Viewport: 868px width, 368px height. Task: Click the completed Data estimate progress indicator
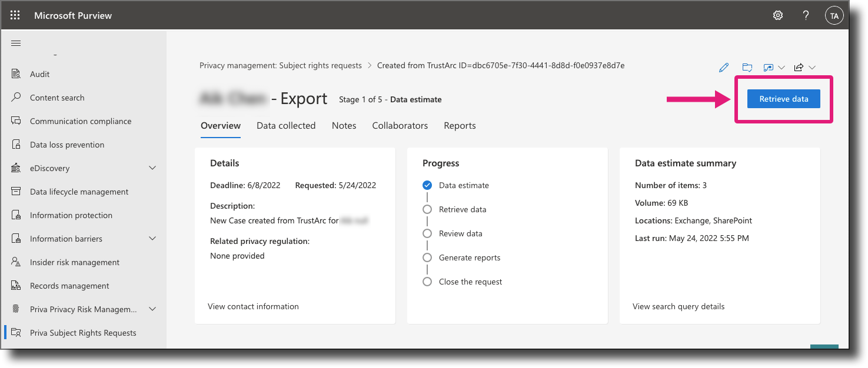coord(427,185)
